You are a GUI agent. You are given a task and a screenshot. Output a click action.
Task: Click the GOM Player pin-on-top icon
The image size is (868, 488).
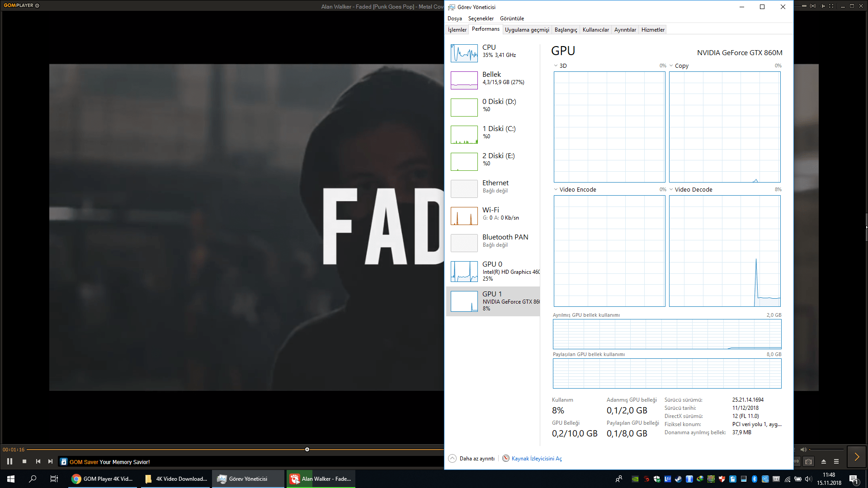pyautogui.click(x=823, y=6)
